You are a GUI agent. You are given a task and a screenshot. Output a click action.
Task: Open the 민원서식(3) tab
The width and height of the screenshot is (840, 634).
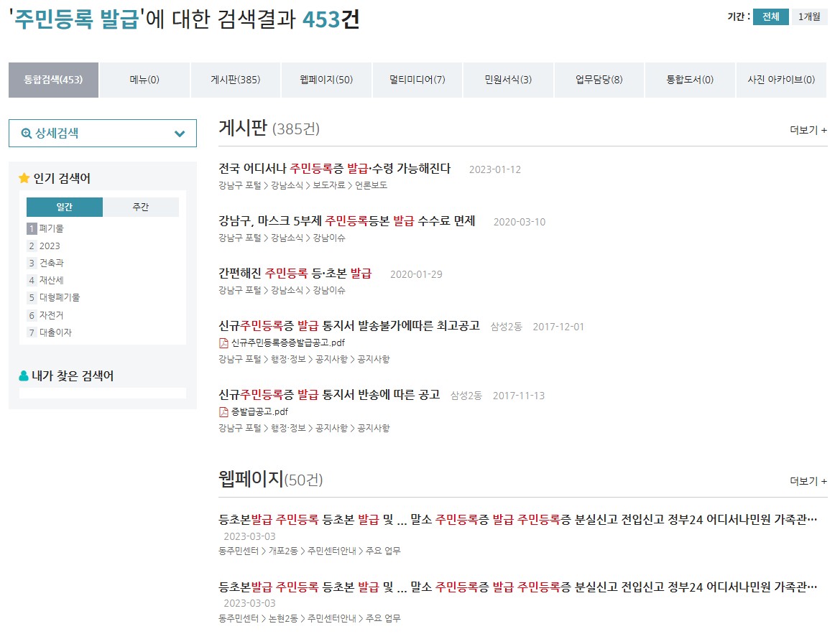(x=507, y=80)
